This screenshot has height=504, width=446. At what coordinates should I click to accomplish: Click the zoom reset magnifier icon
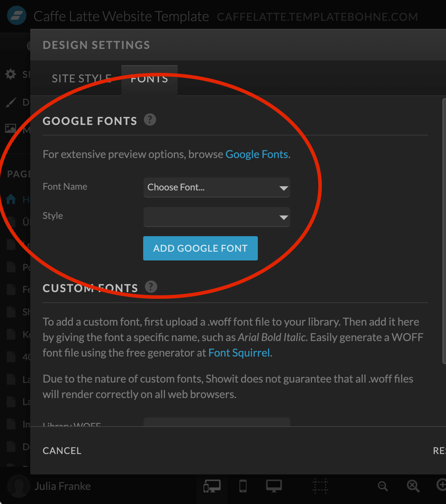click(413, 486)
